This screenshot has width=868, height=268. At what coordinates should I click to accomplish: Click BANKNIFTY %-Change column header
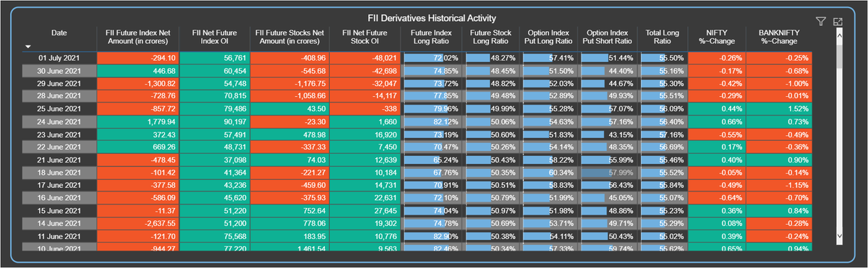[x=778, y=38]
